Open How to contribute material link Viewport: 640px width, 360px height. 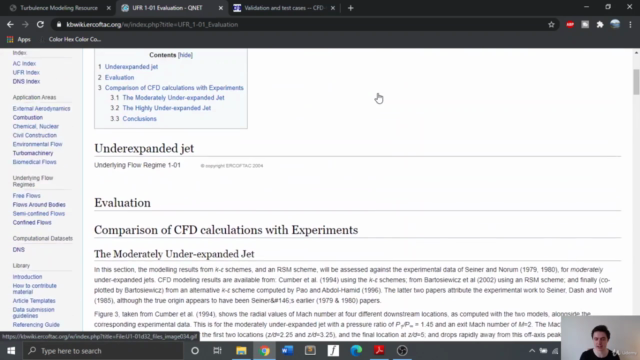pyautogui.click(x=35, y=289)
